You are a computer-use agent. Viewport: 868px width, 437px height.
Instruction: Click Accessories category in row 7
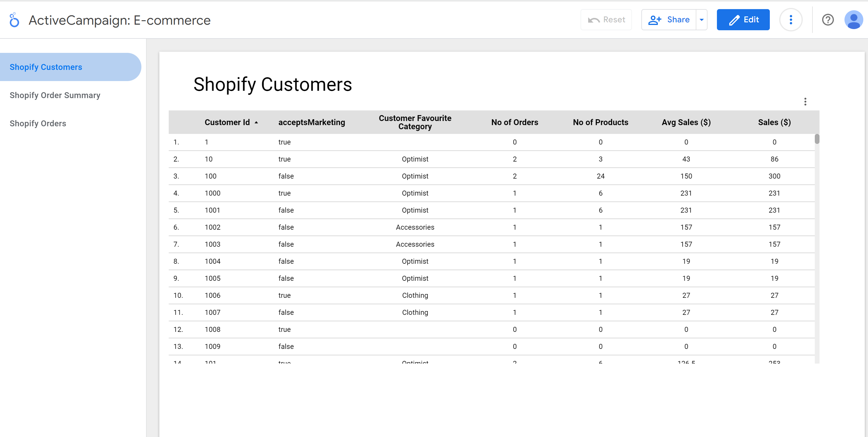(x=415, y=244)
